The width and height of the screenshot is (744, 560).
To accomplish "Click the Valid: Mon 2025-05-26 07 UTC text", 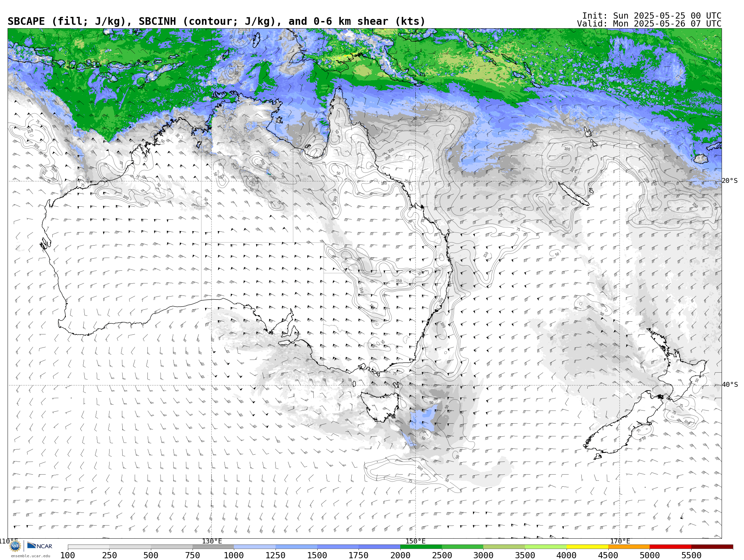I will coord(649,24).
